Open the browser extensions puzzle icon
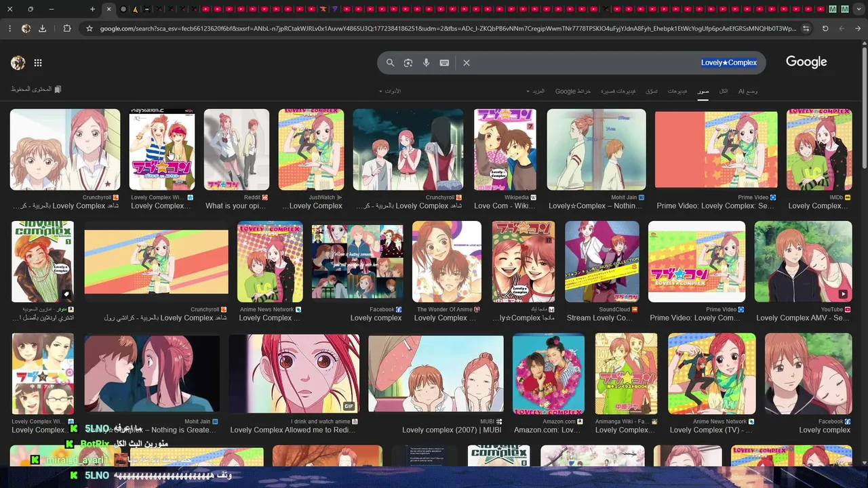The image size is (868, 488). click(x=66, y=28)
